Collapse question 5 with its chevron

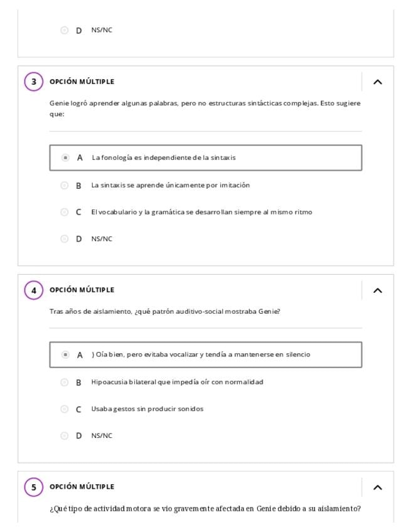click(x=377, y=487)
